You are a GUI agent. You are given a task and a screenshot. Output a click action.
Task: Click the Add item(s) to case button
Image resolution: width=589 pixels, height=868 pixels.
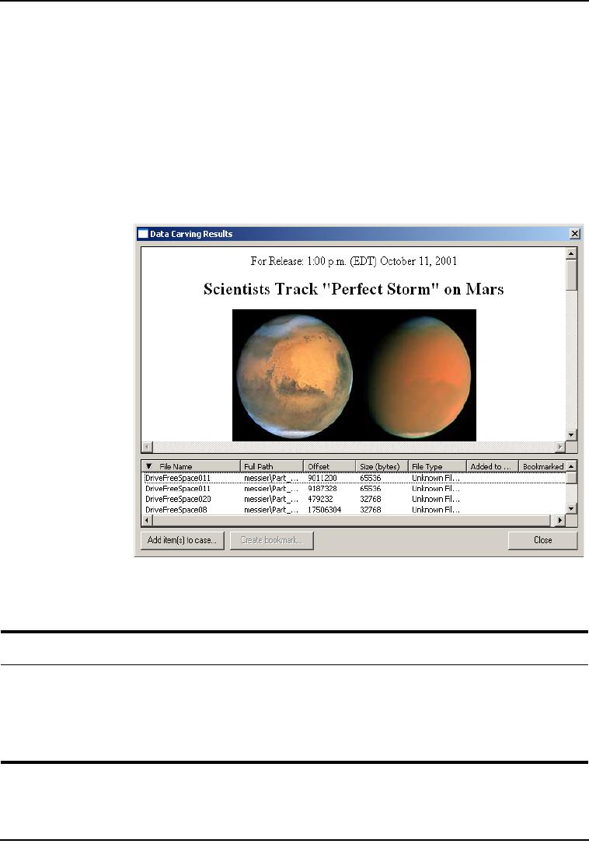[182, 540]
